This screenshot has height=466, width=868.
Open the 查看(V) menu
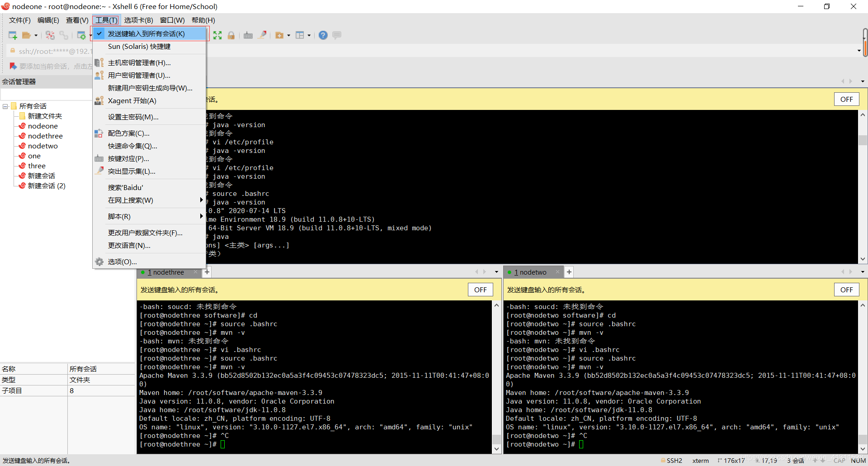[77, 20]
